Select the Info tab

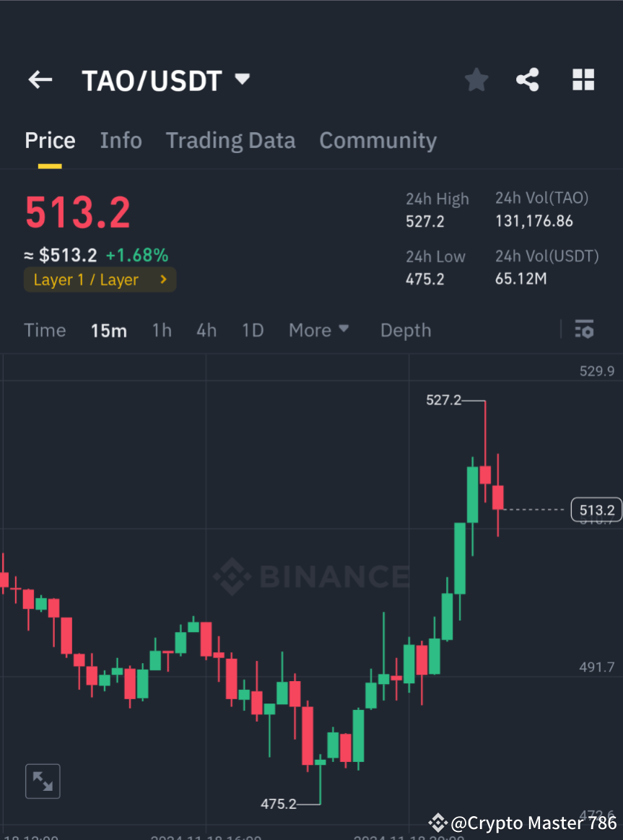[121, 140]
